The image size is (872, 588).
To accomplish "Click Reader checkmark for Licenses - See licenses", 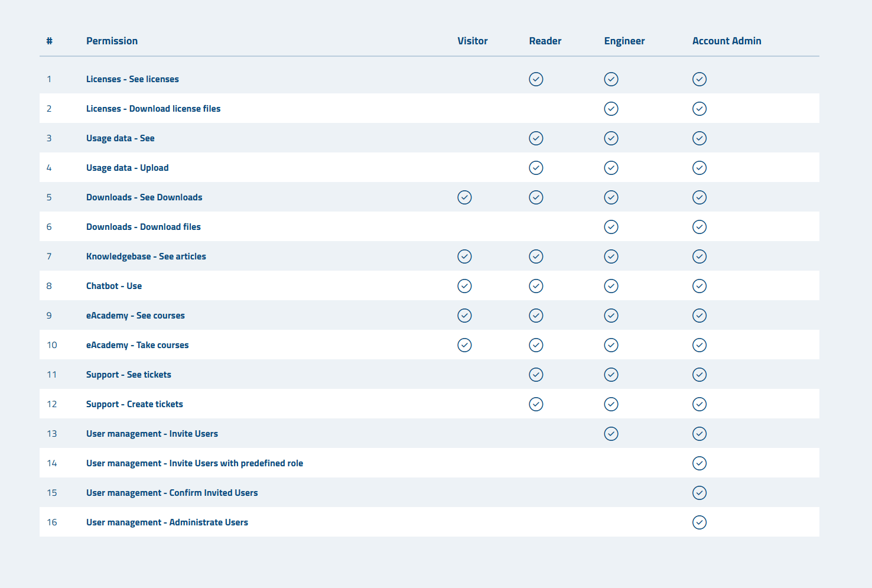I will coord(536,79).
